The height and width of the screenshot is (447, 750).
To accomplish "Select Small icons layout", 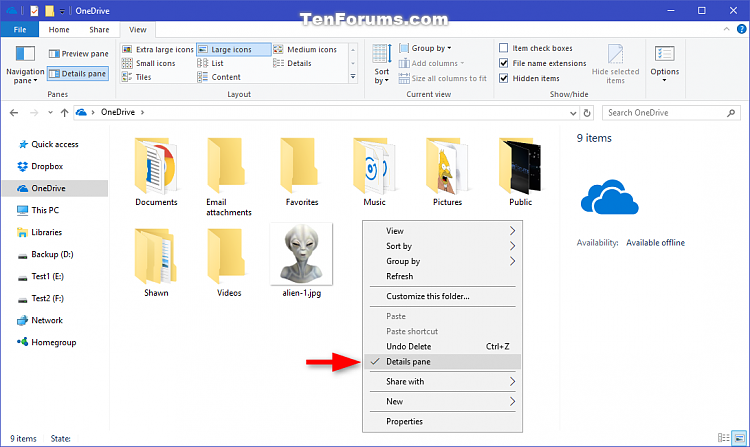I will 149,63.
